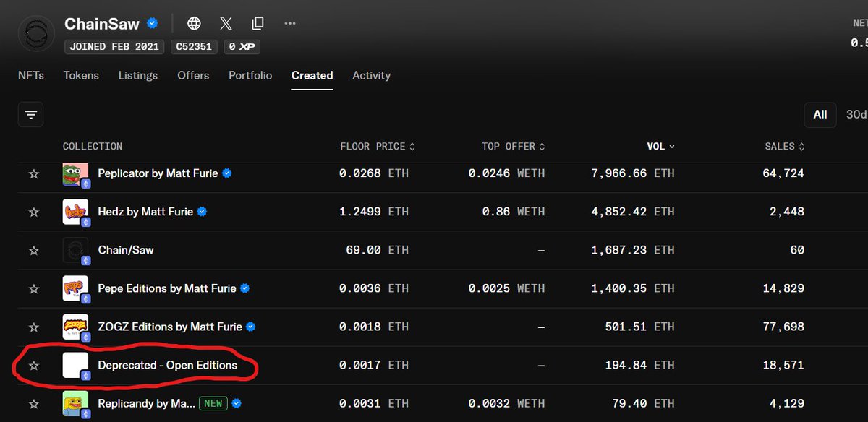Click the 194.84 ETH volume value
Image resolution: width=868 pixels, height=422 pixels.
click(x=639, y=366)
